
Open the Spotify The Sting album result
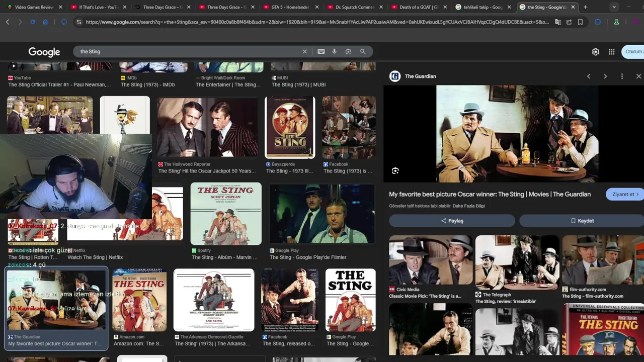[226, 214]
